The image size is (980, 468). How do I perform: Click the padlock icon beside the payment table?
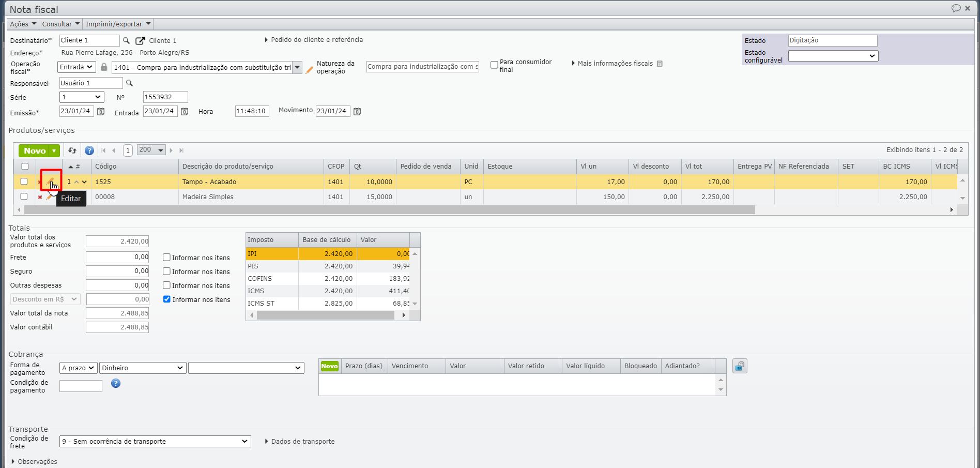pos(740,366)
